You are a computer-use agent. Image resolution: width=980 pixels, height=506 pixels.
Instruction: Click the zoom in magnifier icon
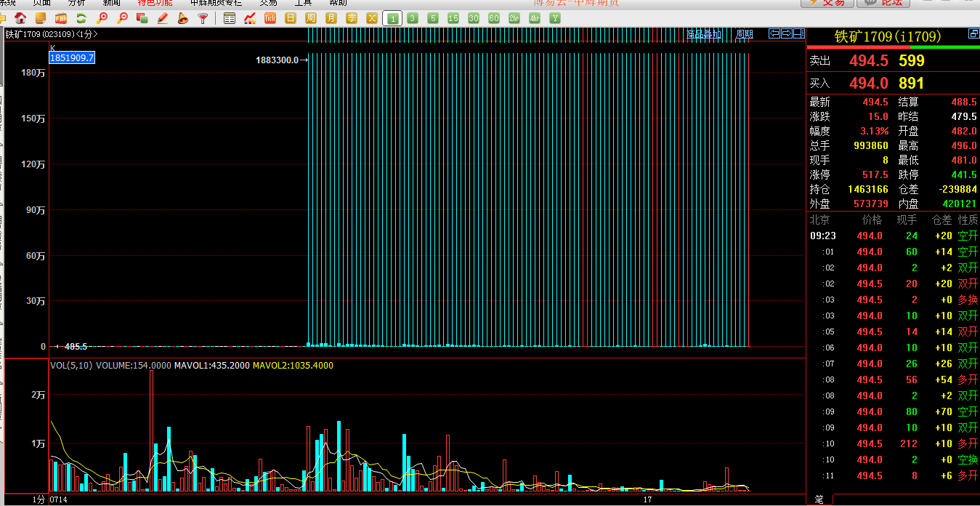click(x=102, y=17)
